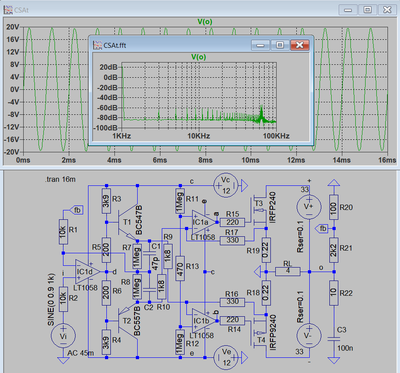Select the RL 4 ohm load resistor
This screenshot has height=373, width=400.
point(288,271)
